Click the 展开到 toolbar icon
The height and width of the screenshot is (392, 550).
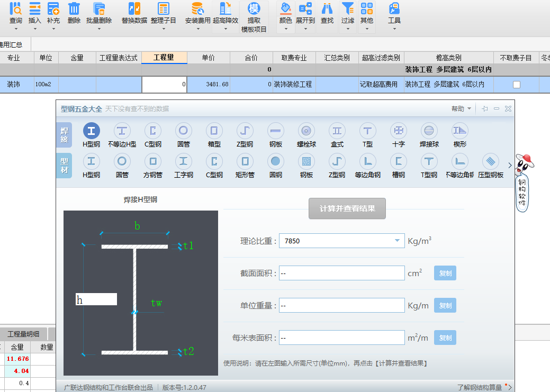coord(305,8)
